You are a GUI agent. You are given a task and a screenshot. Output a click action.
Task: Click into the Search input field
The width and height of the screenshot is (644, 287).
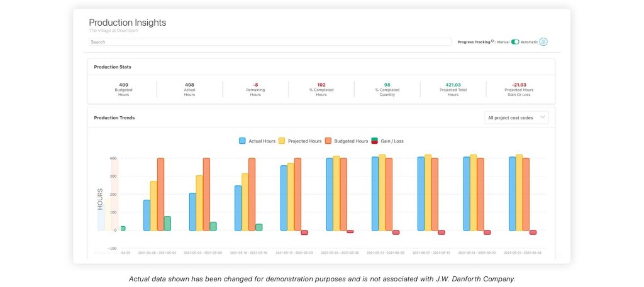point(269,42)
